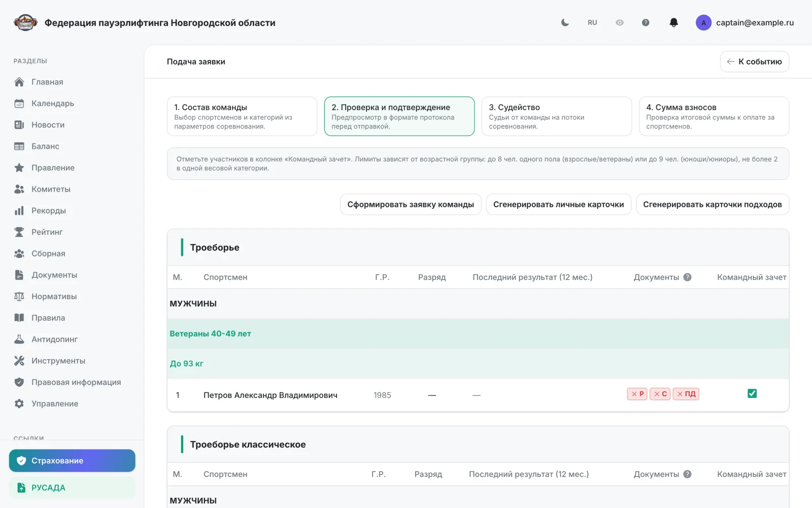The height and width of the screenshot is (508, 812).
Task: Click the federation logo in header
Action: click(x=25, y=23)
